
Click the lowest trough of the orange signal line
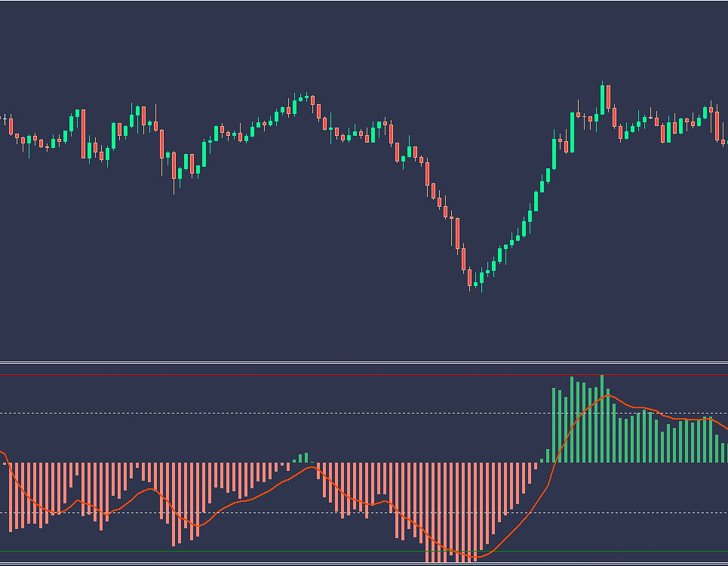[x=472, y=557]
